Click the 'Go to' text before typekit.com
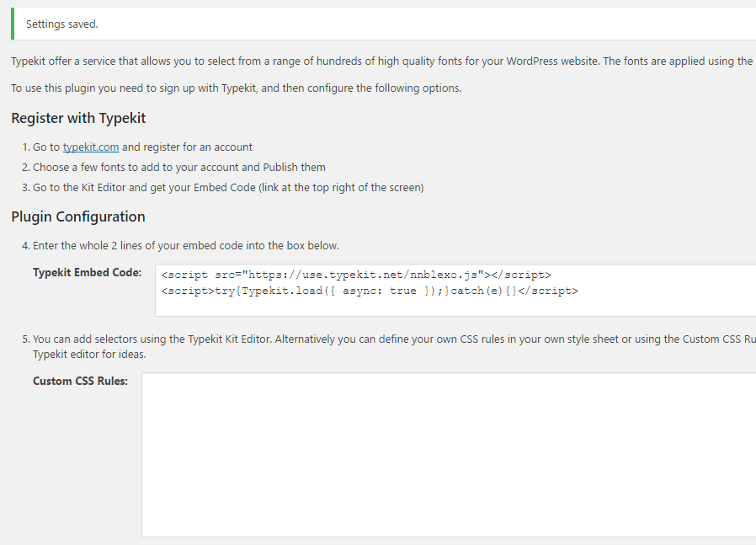756x545 pixels. (x=46, y=147)
